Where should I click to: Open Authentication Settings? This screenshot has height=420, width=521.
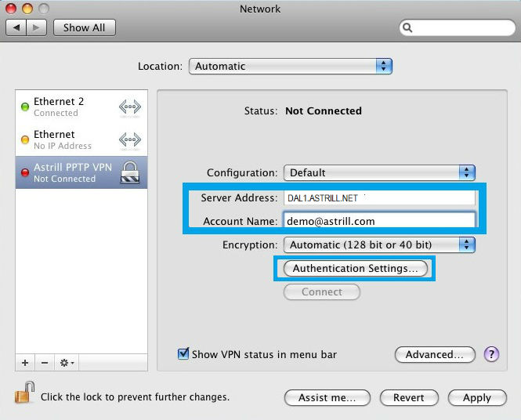tap(356, 269)
